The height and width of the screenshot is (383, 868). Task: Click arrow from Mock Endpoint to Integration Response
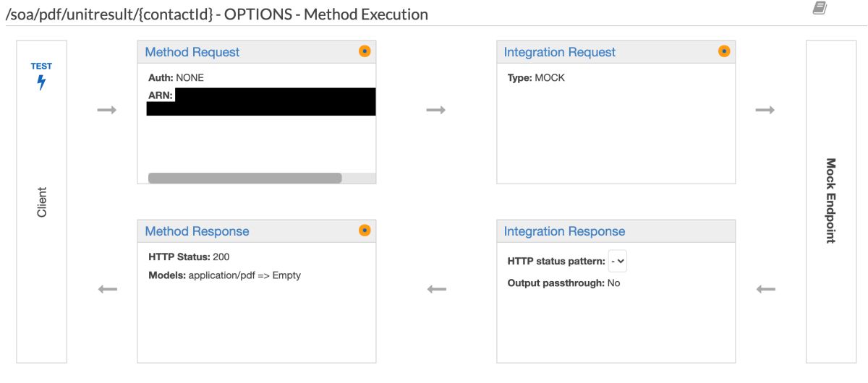pyautogui.click(x=765, y=290)
